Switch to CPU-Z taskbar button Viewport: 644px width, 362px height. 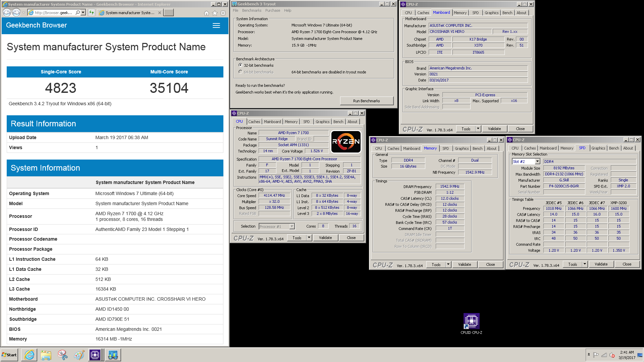[x=95, y=355]
